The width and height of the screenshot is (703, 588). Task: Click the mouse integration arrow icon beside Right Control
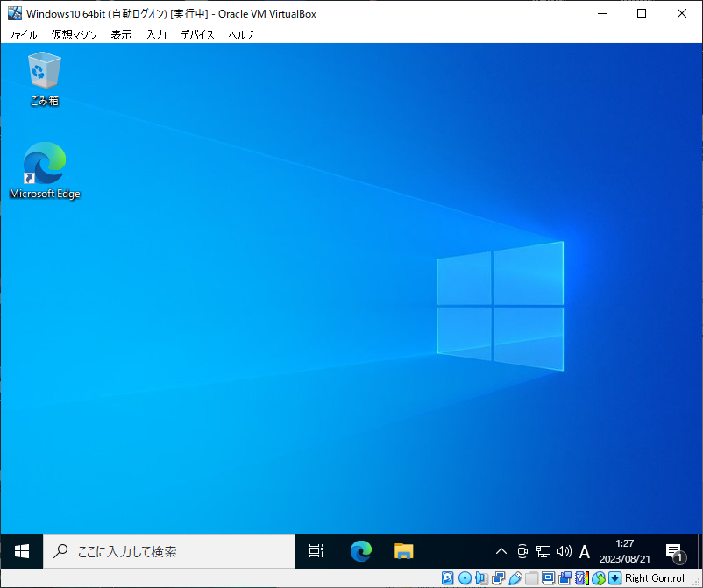pos(615,578)
